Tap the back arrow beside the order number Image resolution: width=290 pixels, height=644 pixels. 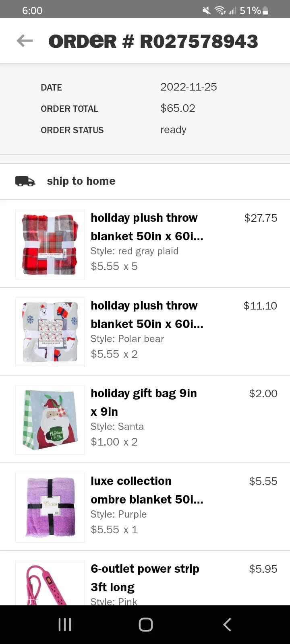coord(25,41)
